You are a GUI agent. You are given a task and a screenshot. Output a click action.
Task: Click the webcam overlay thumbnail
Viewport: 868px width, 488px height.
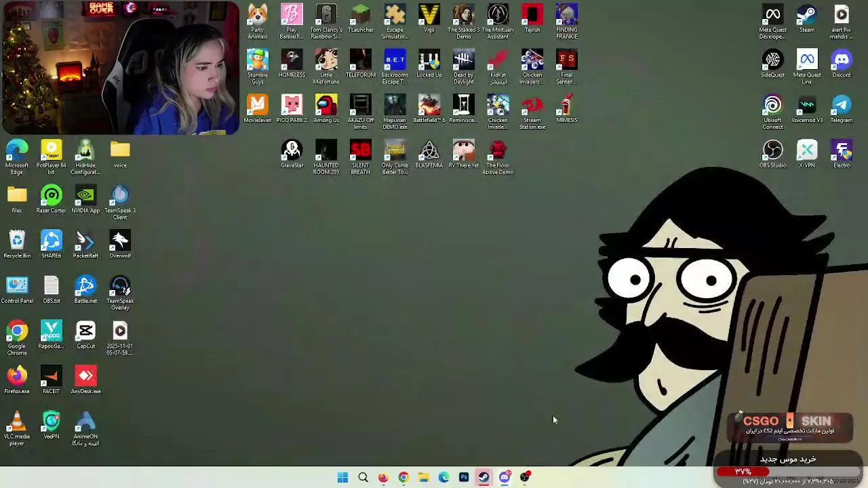point(121,68)
